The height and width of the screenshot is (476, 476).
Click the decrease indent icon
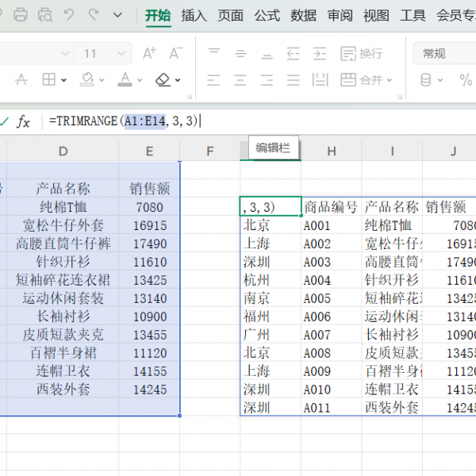tap(293, 54)
